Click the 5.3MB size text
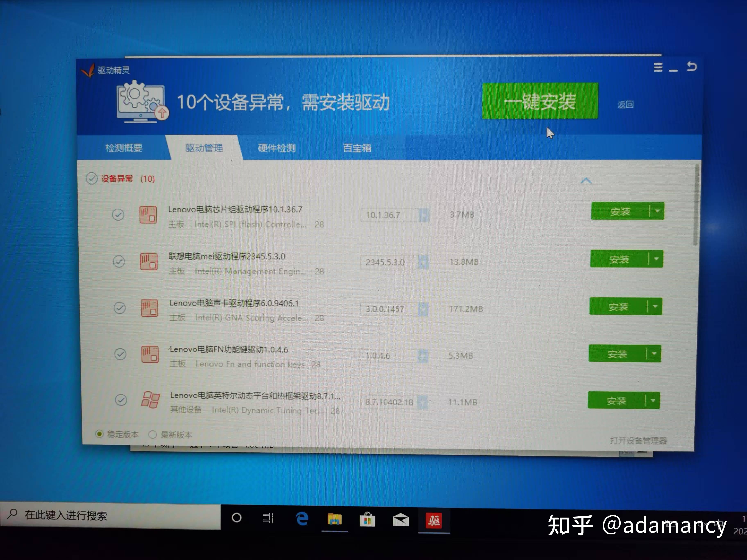747x560 pixels. point(461,356)
